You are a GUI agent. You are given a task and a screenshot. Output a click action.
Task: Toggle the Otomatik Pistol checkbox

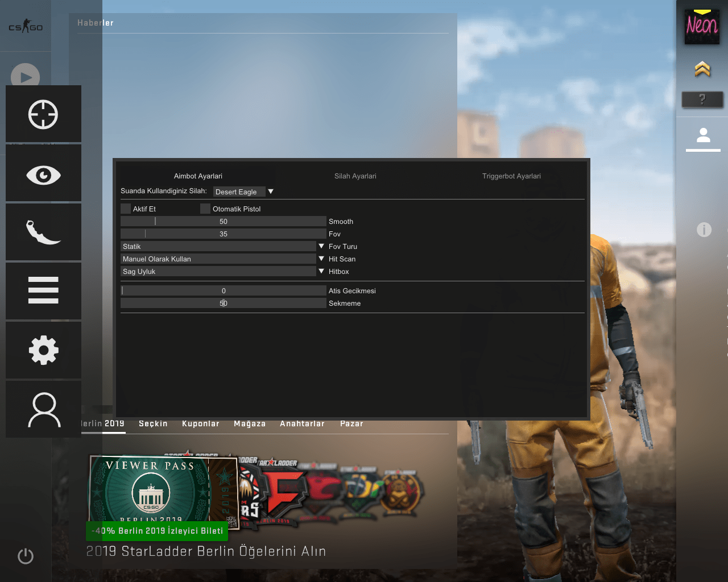[205, 209]
